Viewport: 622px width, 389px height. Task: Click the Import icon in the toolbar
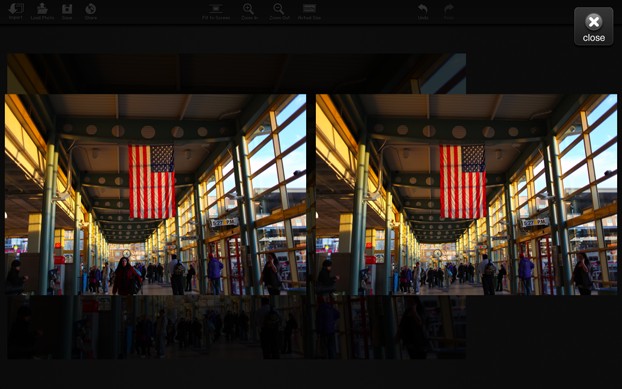[x=16, y=9]
